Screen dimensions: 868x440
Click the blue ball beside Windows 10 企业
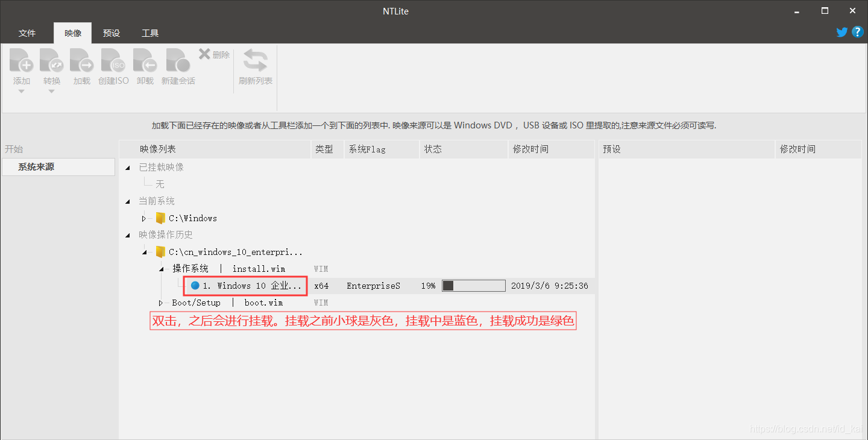tap(195, 286)
